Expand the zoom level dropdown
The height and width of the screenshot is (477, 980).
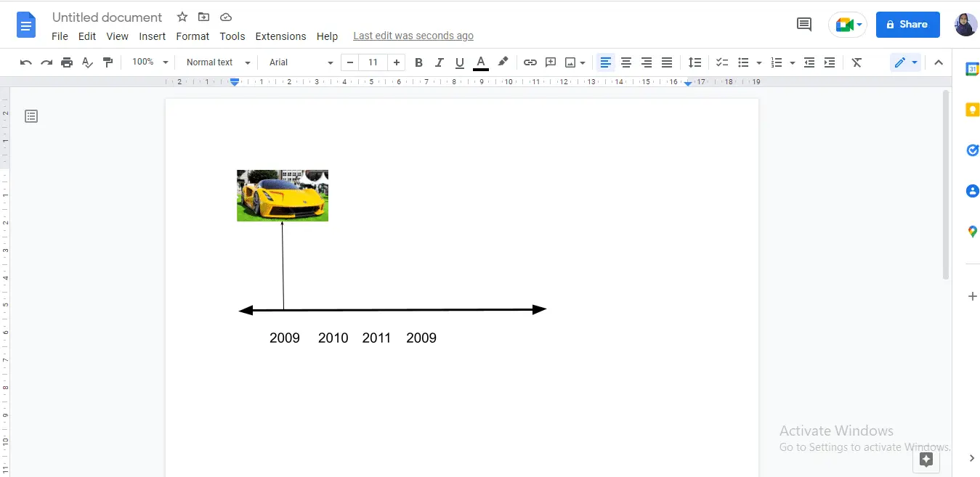click(148, 62)
